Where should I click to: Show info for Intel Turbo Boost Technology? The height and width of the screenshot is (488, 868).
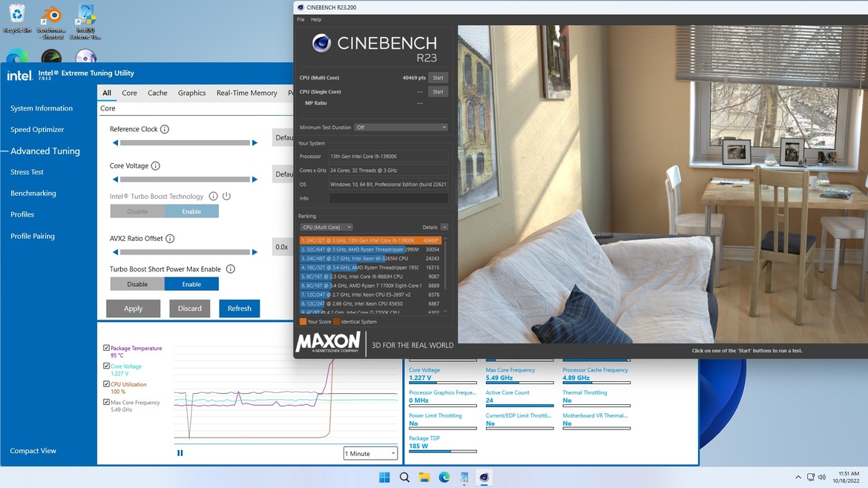(213, 196)
